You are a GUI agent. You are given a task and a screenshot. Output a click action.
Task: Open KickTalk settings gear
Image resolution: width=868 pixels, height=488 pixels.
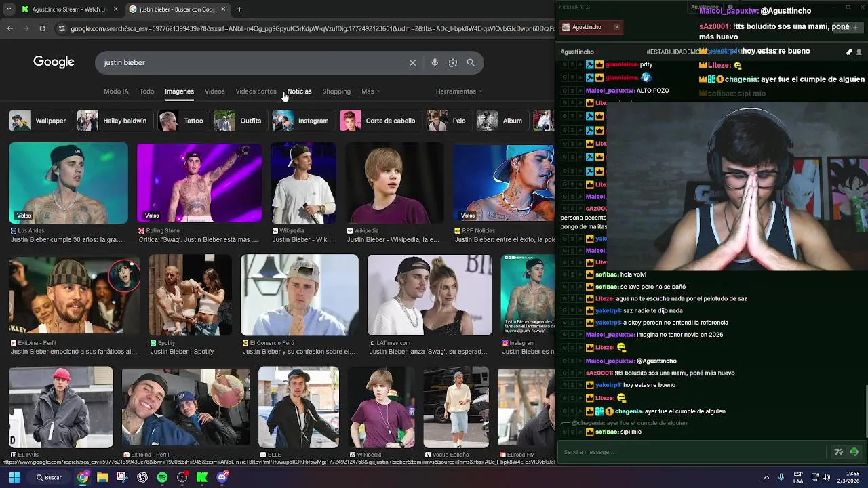point(730,7)
